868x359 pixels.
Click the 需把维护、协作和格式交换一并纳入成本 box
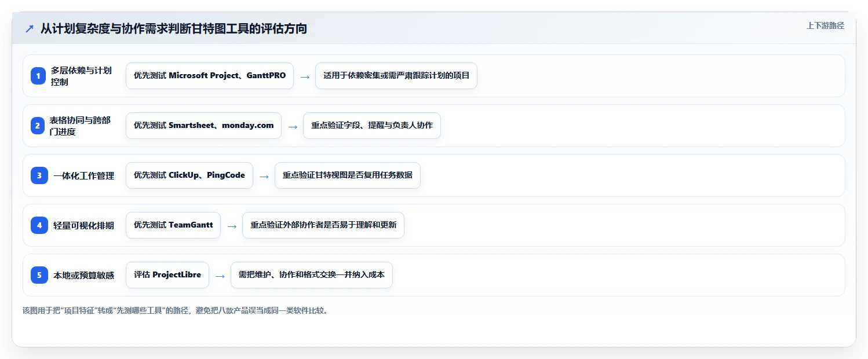click(312, 275)
